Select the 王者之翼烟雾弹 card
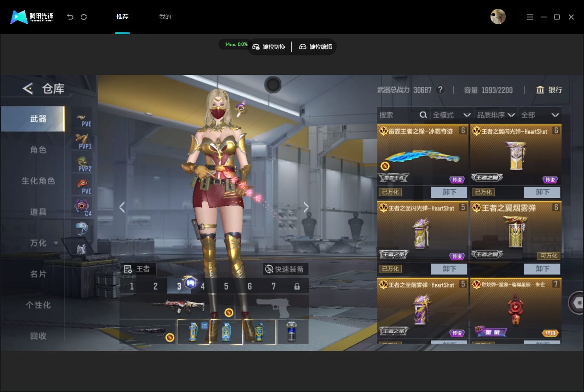The width and height of the screenshot is (584, 392). pos(516,231)
